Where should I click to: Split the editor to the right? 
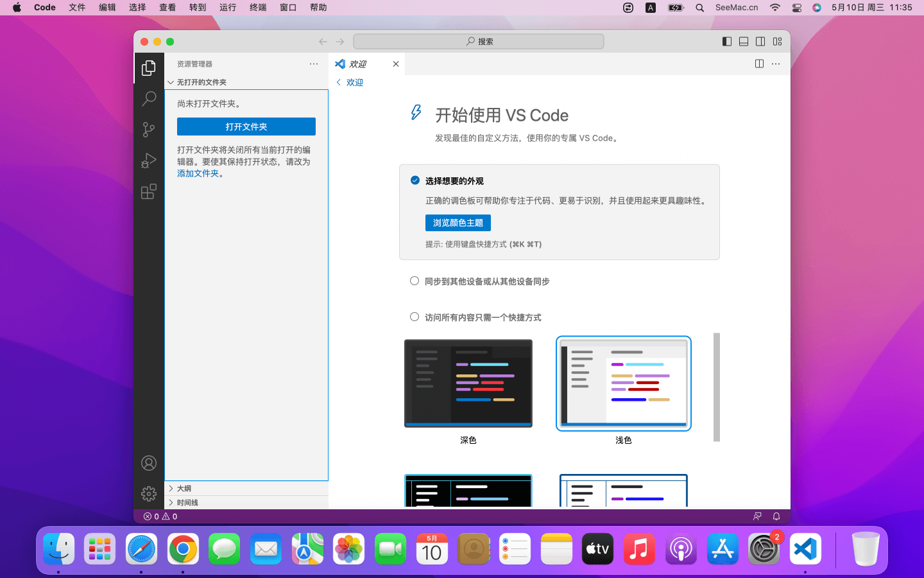(759, 64)
